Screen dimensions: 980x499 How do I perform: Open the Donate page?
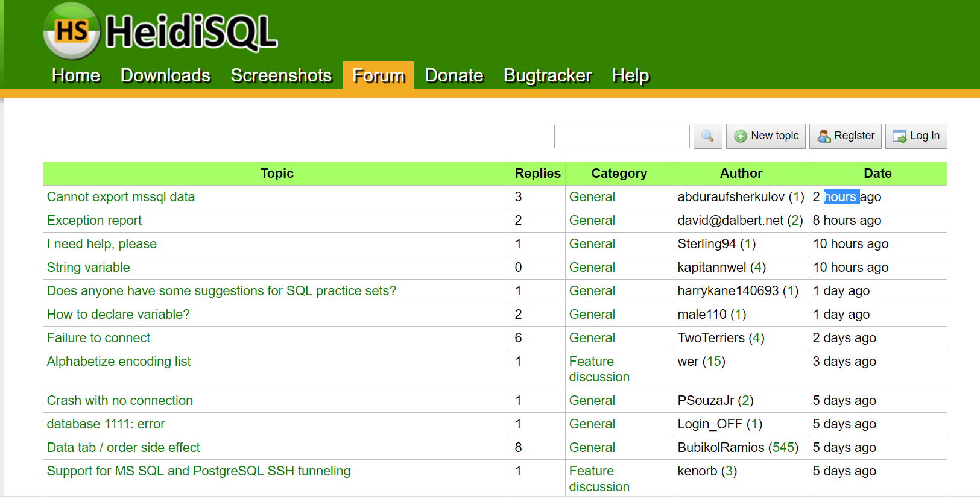point(454,75)
